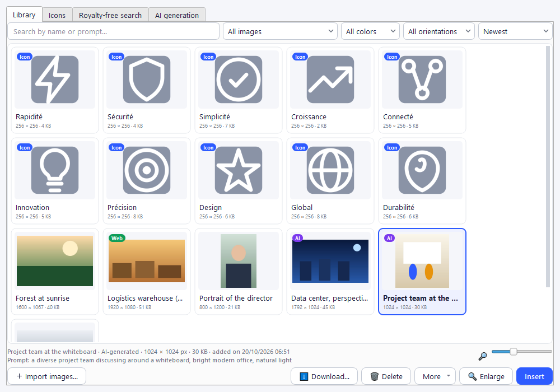
Task: Select the Connecté branching nodes icon
Action: tap(422, 80)
